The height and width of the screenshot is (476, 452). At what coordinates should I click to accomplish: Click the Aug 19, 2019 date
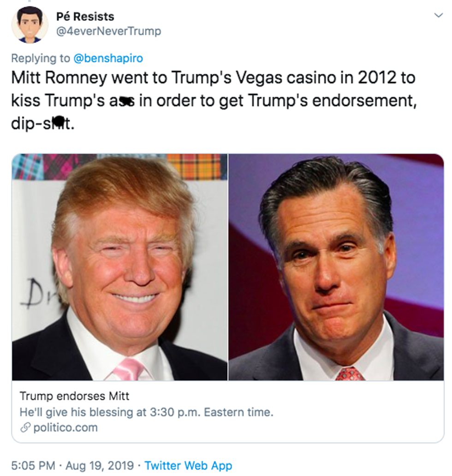(100, 465)
